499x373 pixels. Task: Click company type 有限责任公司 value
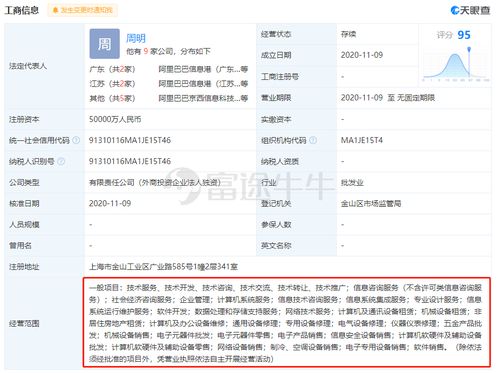(155, 183)
